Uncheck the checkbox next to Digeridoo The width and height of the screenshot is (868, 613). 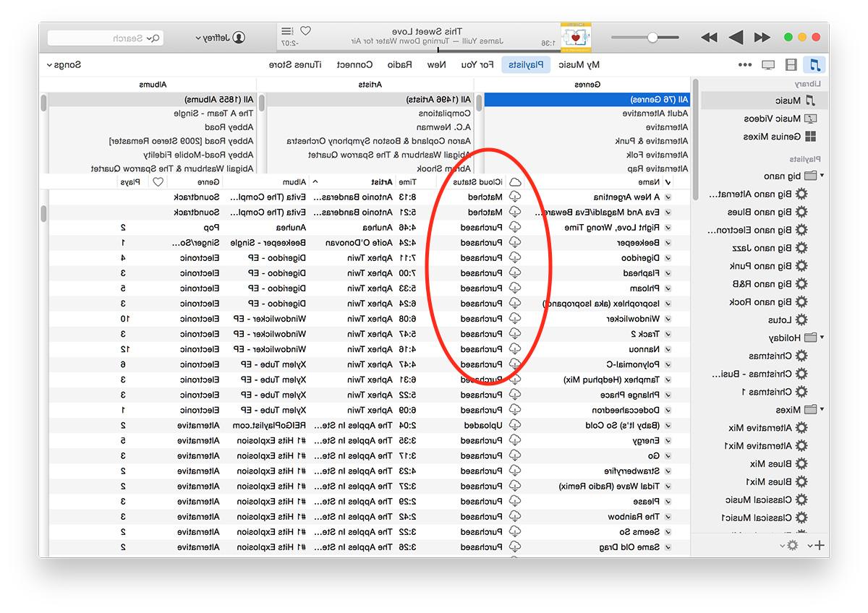click(x=668, y=258)
